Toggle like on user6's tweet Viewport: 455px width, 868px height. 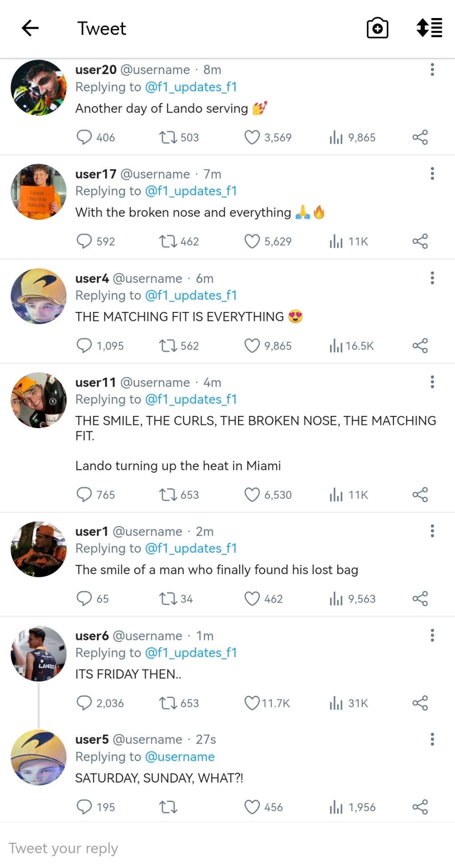pyautogui.click(x=252, y=703)
